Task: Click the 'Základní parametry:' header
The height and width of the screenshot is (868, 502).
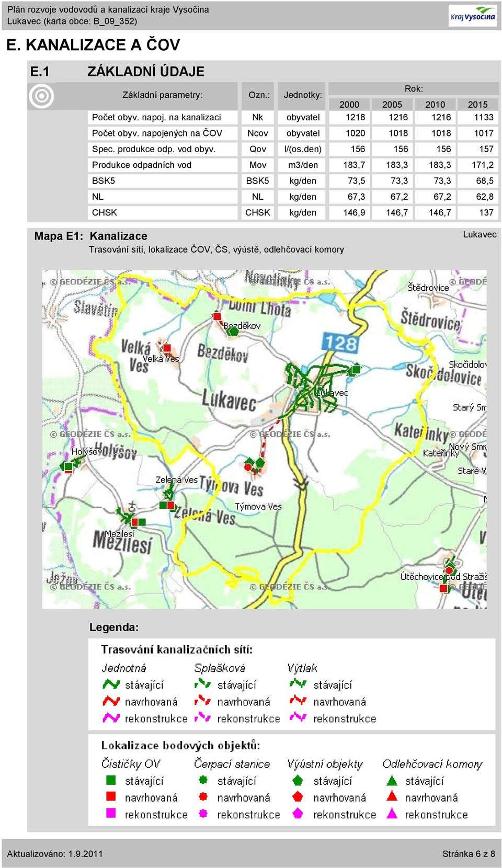Action: [162, 95]
